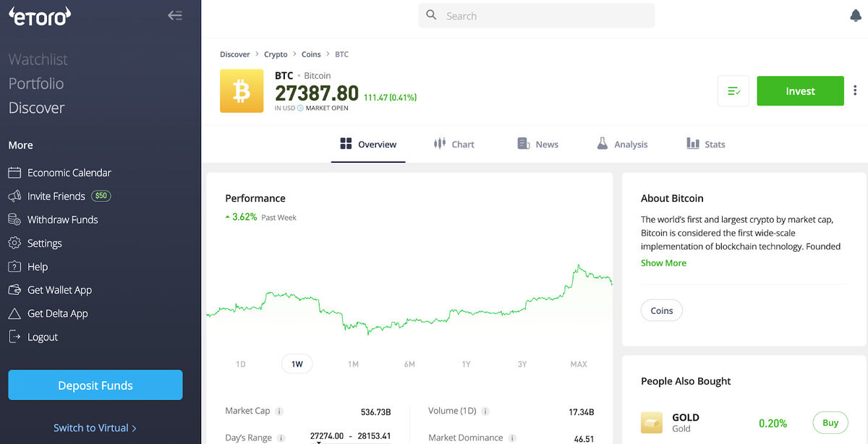This screenshot has width=868, height=444.
Task: Click the Chart candlestick icon
Action: [x=440, y=144]
